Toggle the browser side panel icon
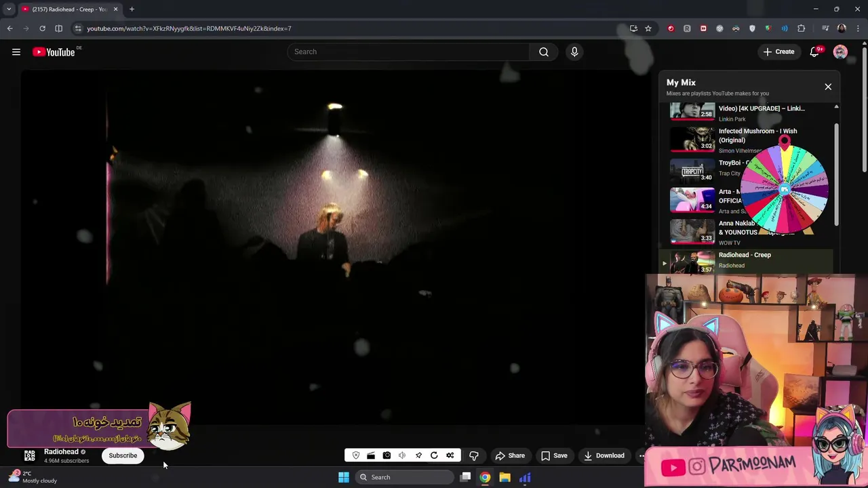This screenshot has width=868, height=488. (58, 28)
